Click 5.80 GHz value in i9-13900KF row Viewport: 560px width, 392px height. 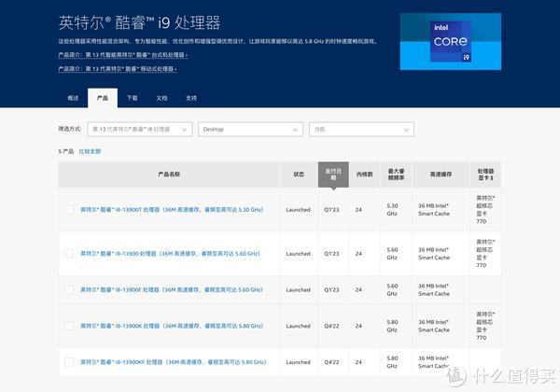point(392,362)
